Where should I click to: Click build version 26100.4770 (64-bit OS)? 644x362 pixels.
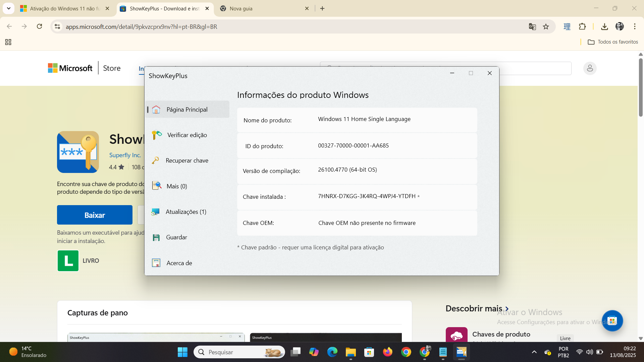coord(347,170)
